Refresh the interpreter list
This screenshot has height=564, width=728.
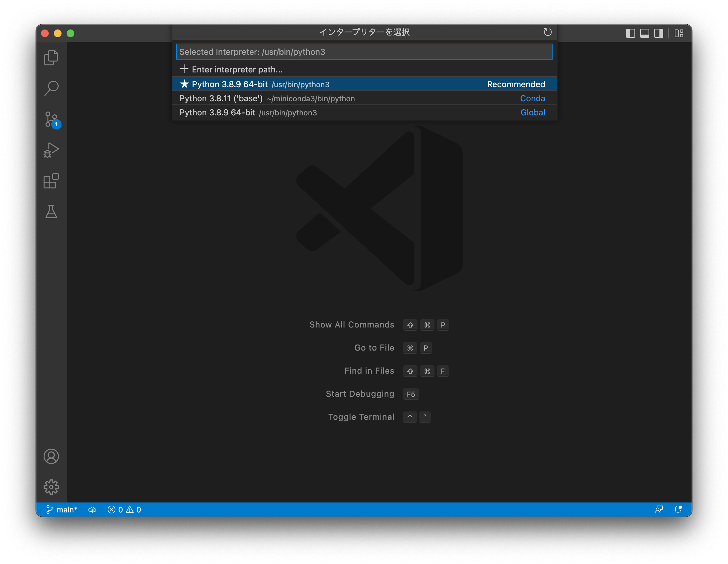click(547, 32)
